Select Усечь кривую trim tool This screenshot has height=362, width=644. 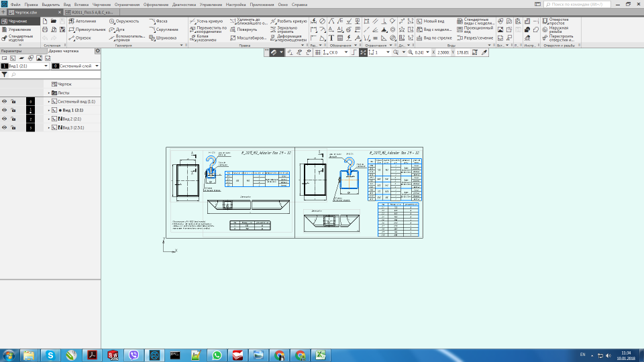(207, 21)
